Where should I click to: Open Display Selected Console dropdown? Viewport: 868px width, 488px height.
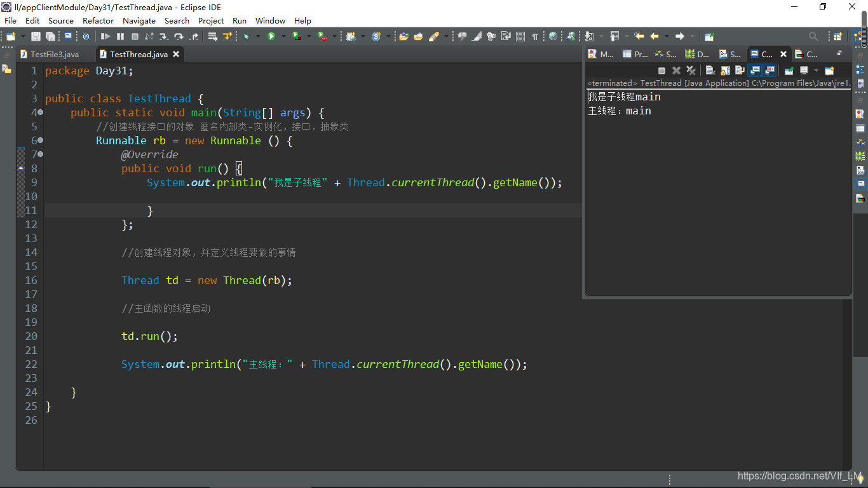(x=816, y=71)
